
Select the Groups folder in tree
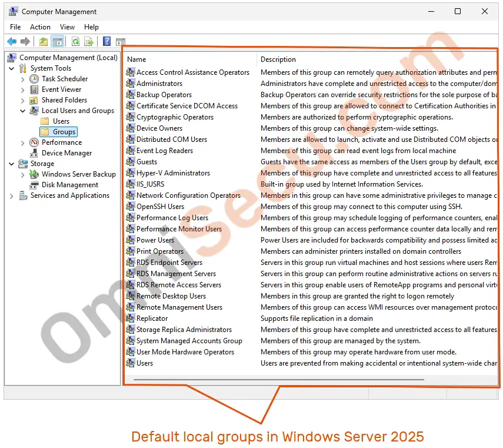[x=58, y=132]
